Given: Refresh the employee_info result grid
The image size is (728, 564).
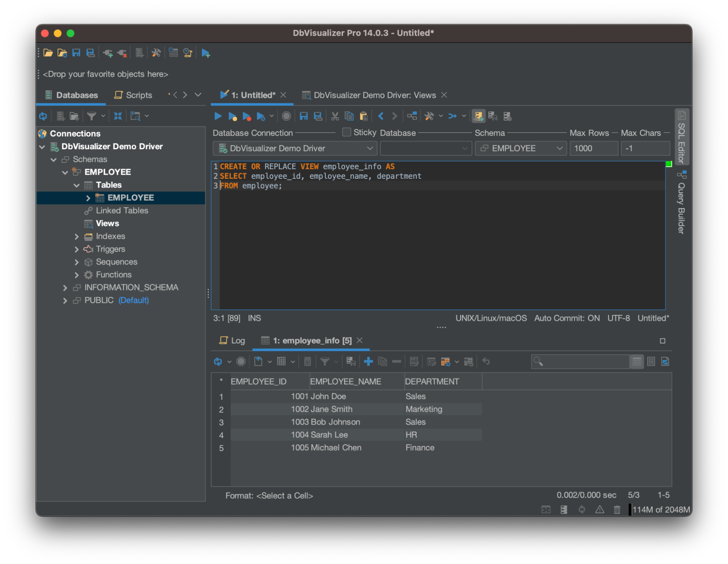Looking at the screenshot, I should [219, 361].
